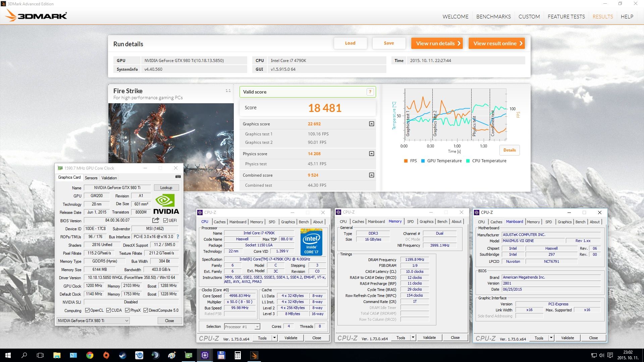Open File Explorer from the taskbar

[57, 355]
